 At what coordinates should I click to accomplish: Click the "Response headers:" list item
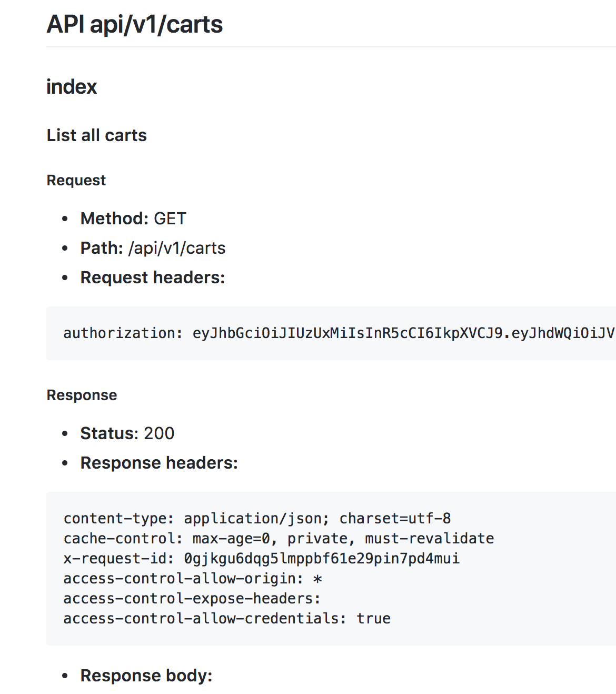click(x=158, y=462)
